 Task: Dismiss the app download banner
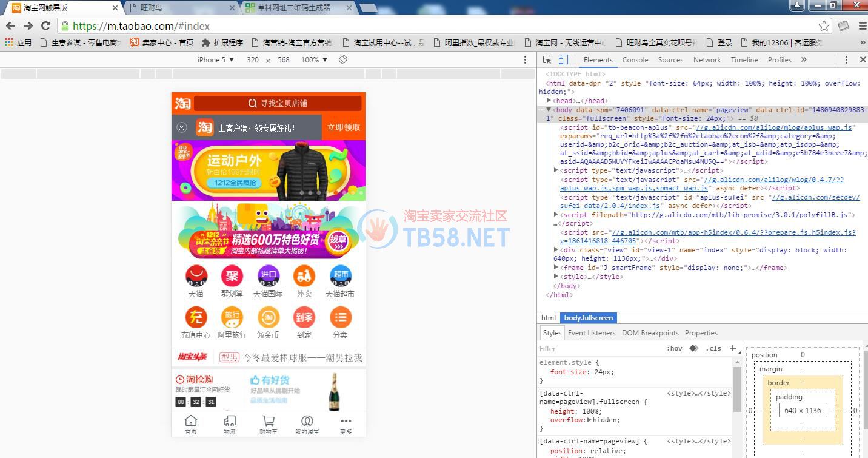point(182,127)
